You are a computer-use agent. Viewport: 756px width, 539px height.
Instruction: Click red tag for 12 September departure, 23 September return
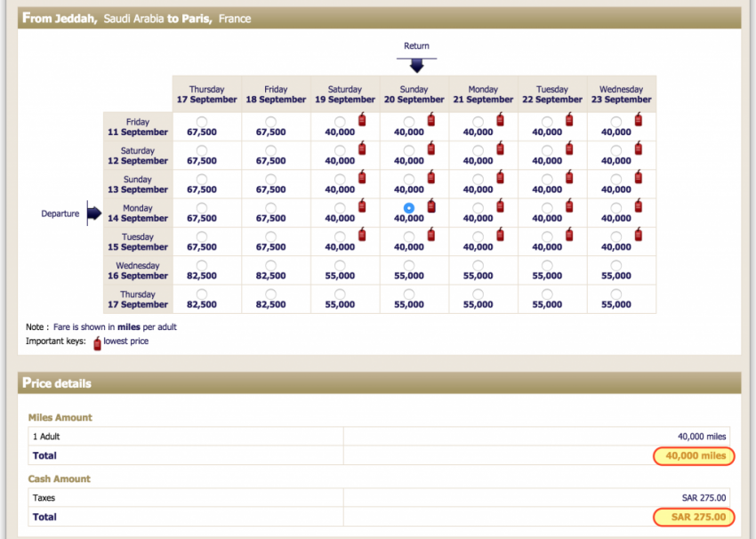tap(638, 149)
